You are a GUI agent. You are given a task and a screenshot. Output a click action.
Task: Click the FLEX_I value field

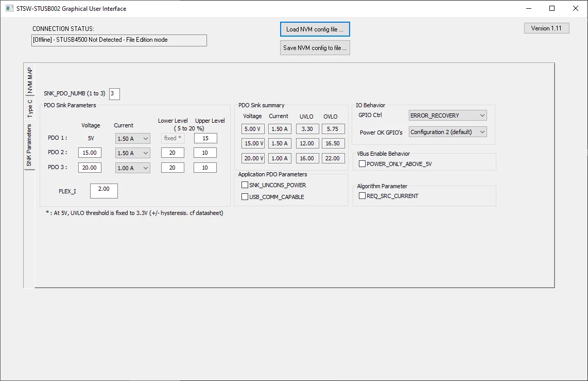click(104, 191)
